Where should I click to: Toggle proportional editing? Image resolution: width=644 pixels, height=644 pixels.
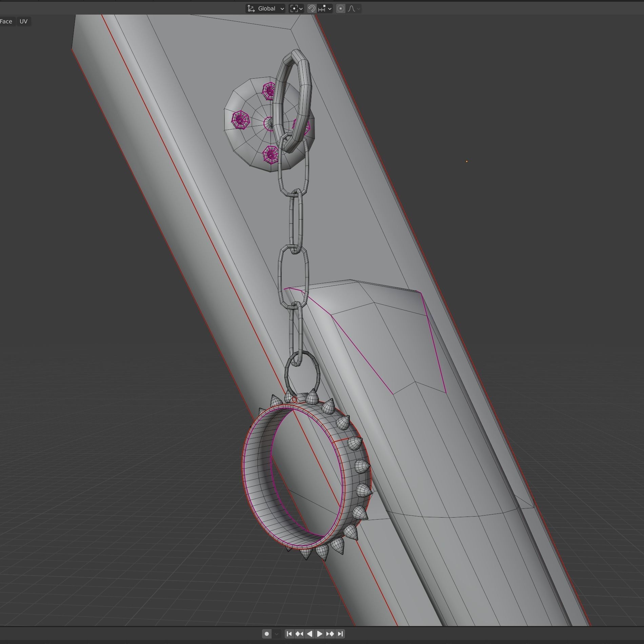[341, 8]
